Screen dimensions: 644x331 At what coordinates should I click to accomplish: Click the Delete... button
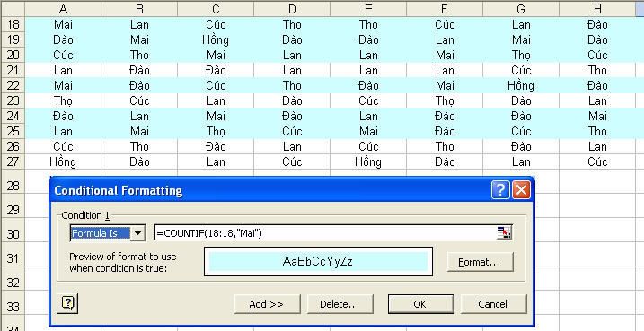point(340,304)
